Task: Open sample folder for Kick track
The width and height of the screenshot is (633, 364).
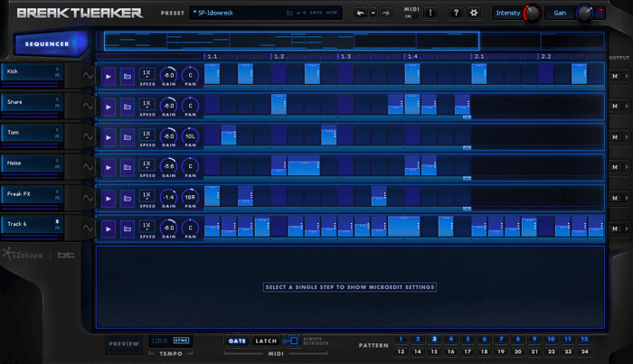Action: (128, 76)
